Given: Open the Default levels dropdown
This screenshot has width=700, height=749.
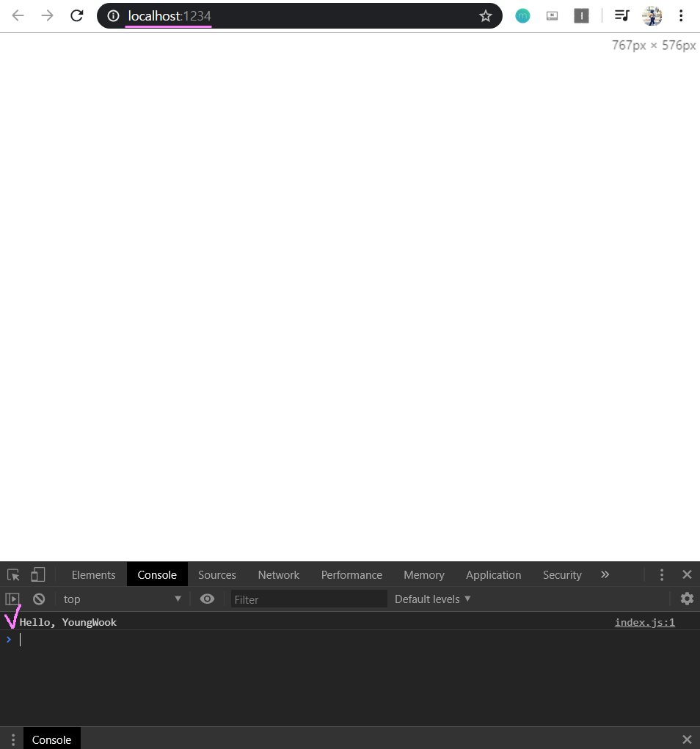Looking at the screenshot, I should click(x=432, y=599).
